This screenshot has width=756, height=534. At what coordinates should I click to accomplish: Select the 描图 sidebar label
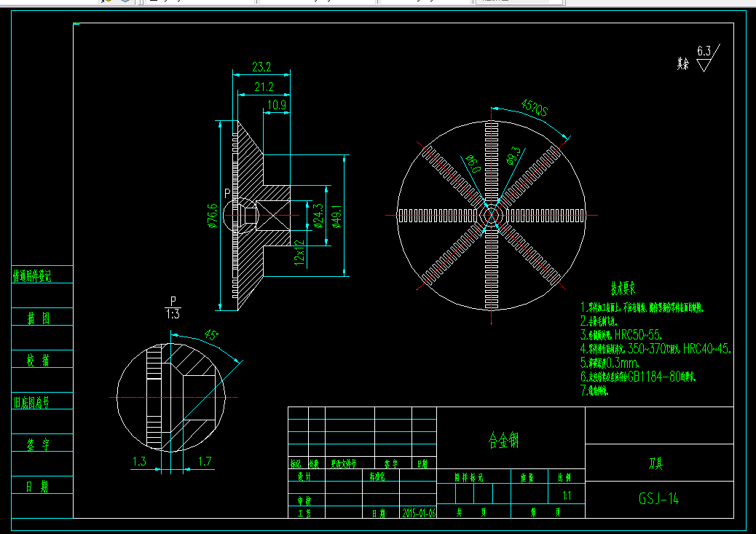point(38,318)
